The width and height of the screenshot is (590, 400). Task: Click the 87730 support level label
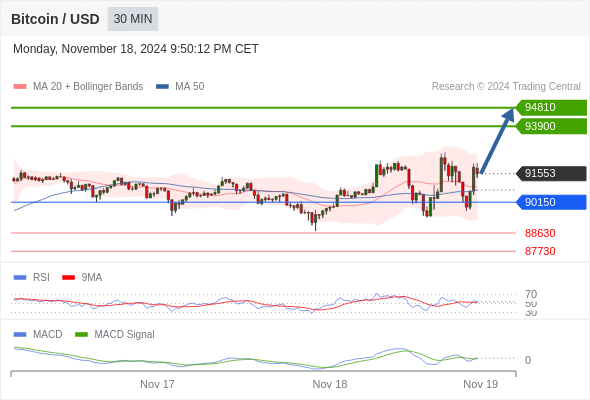pos(540,251)
